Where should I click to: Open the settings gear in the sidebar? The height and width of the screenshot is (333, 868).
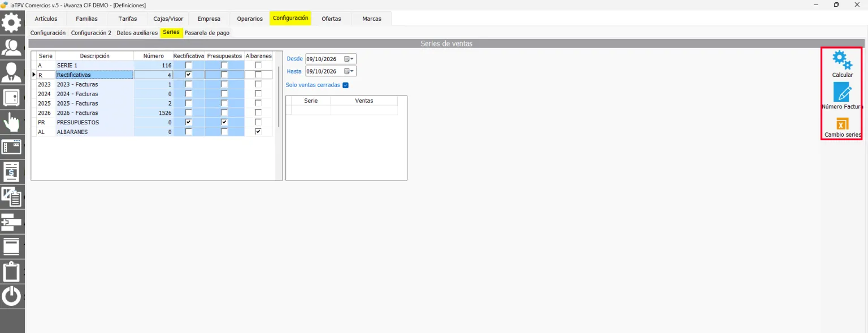click(x=12, y=23)
